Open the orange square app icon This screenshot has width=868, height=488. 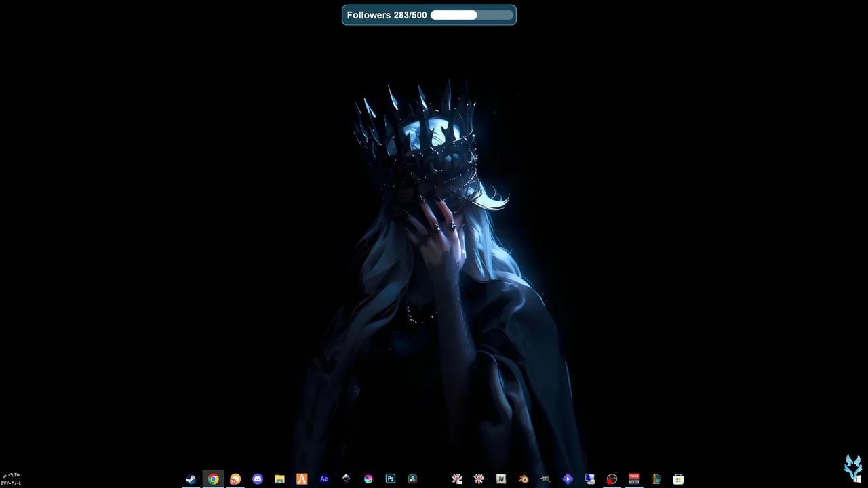tap(302, 479)
